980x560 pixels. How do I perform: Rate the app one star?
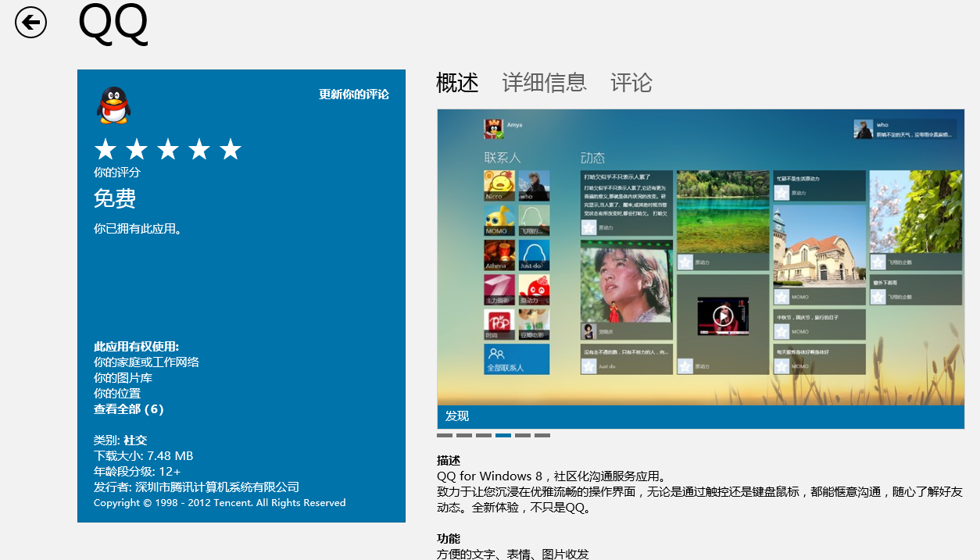pyautogui.click(x=106, y=149)
